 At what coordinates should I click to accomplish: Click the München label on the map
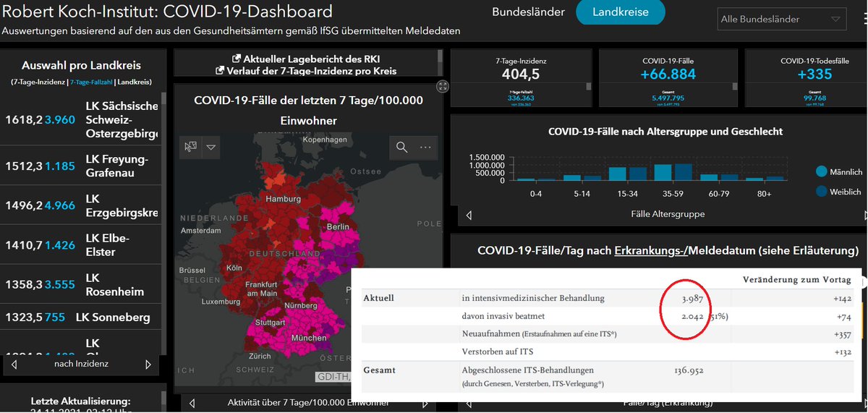pyautogui.click(x=308, y=338)
